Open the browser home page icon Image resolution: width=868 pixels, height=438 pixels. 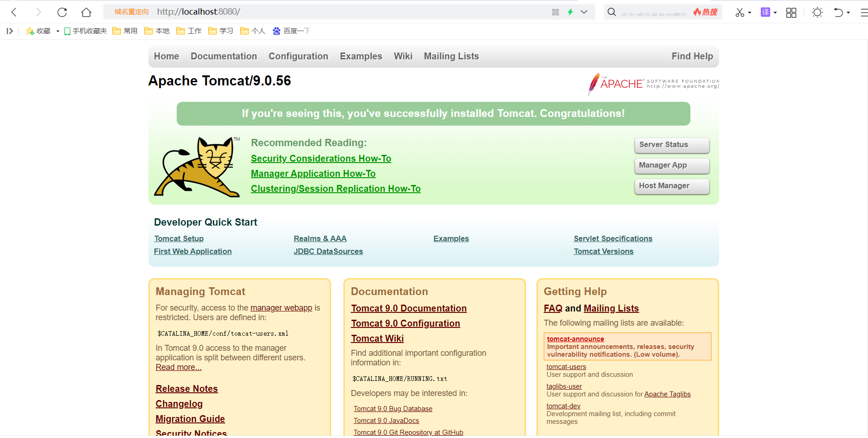click(86, 12)
